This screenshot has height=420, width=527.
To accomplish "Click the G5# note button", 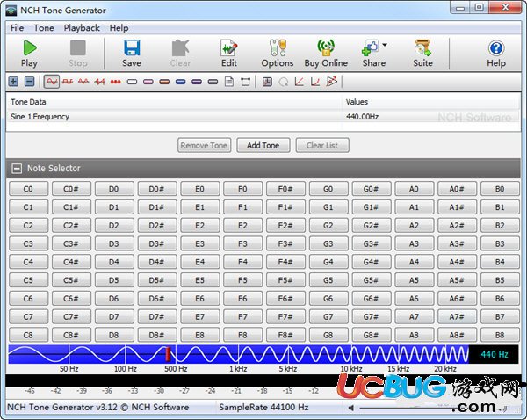I will [371, 280].
